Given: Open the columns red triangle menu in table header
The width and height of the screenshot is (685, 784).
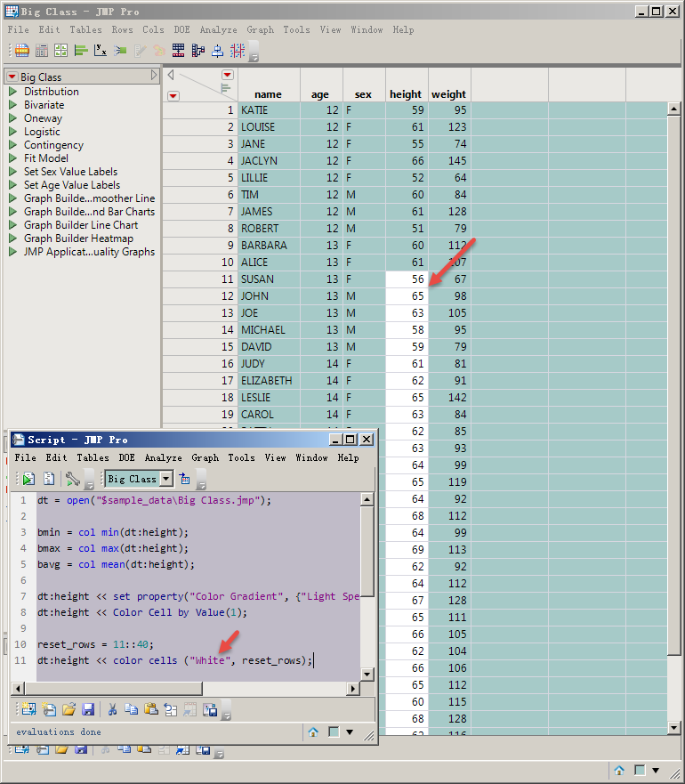Looking at the screenshot, I should coord(227,75).
